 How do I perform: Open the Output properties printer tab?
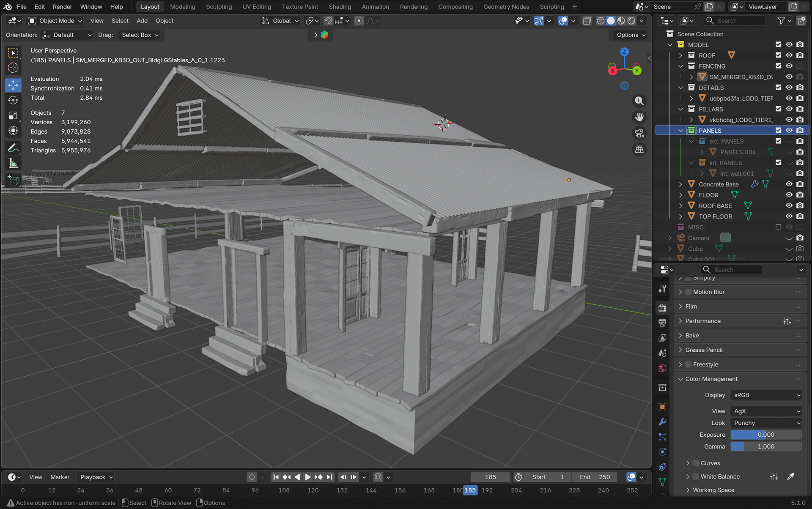(x=662, y=323)
